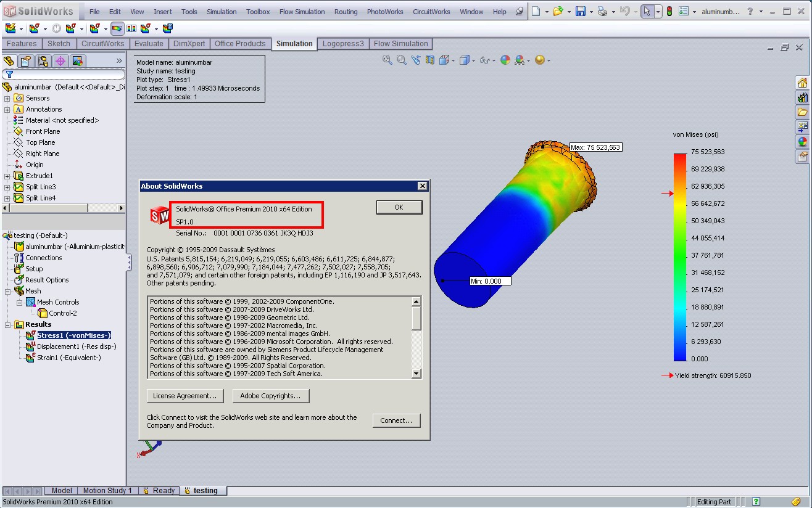
Task: Select the Zoom to Area tool
Action: pyautogui.click(x=401, y=60)
